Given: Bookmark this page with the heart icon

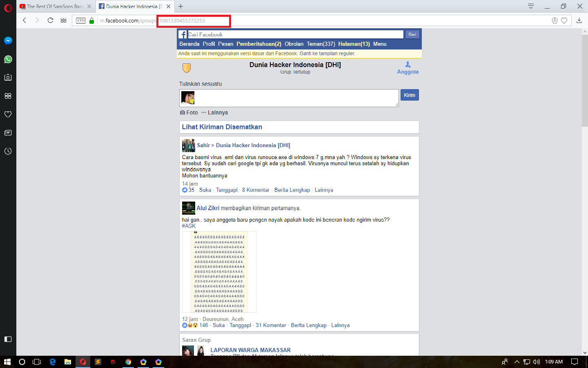Looking at the screenshot, I should click(564, 20).
